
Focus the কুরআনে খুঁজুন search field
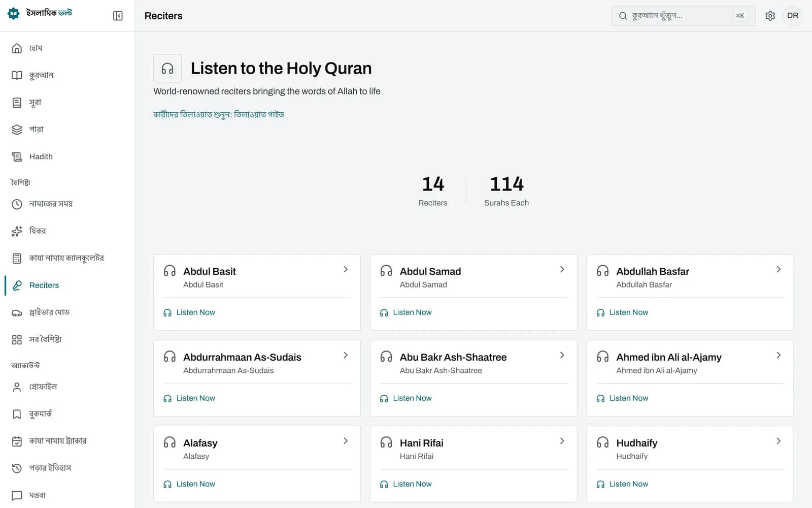click(683, 16)
